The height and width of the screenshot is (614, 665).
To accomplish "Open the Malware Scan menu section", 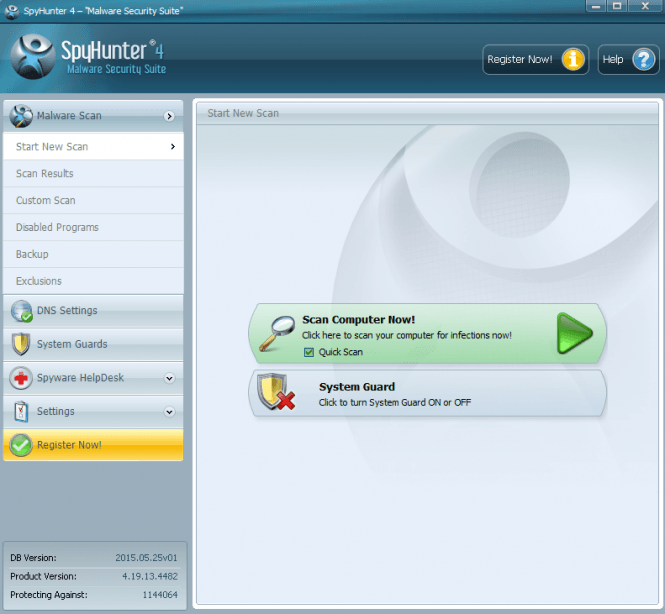I will 93,116.
